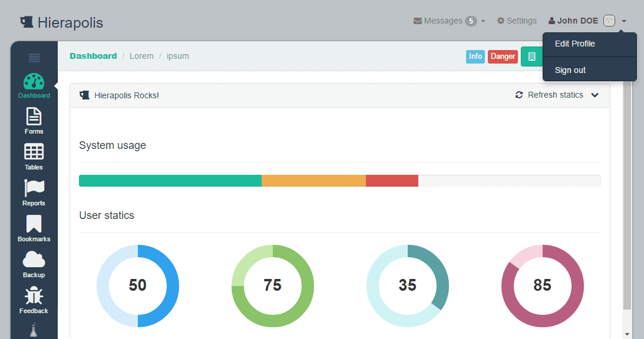Image resolution: width=644 pixels, height=339 pixels.
Task: Collapse the Hierapolis Rocks panel chevron
Action: [x=595, y=95]
